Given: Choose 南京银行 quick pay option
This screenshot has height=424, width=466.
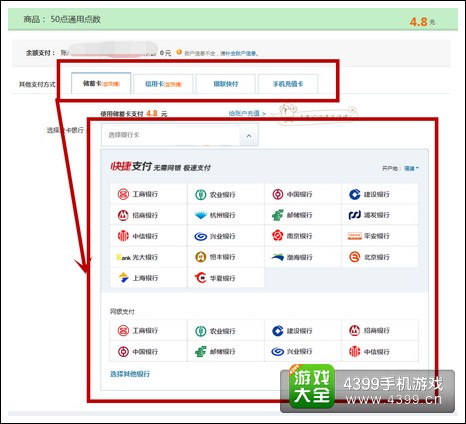Looking at the screenshot, I should coord(303,236).
